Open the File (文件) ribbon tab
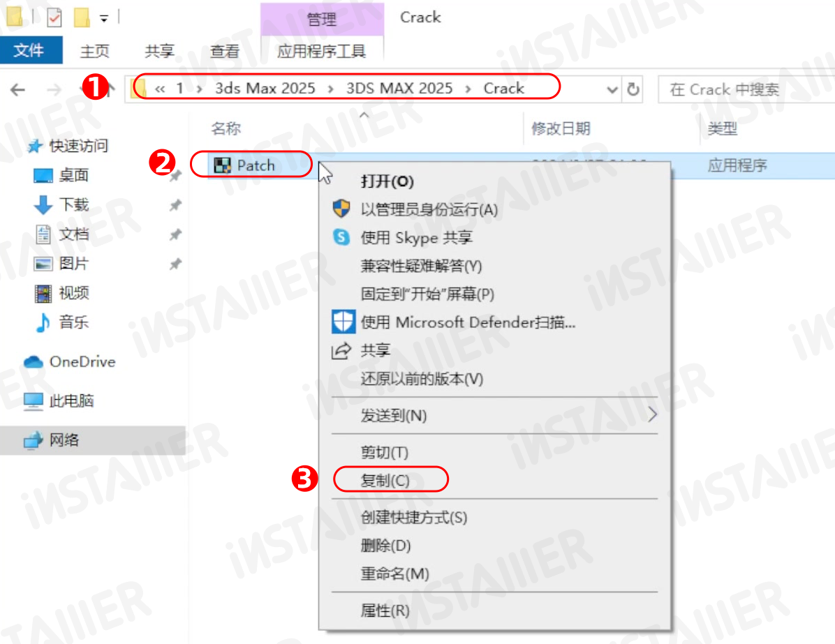This screenshot has height=644, width=835. point(30,50)
